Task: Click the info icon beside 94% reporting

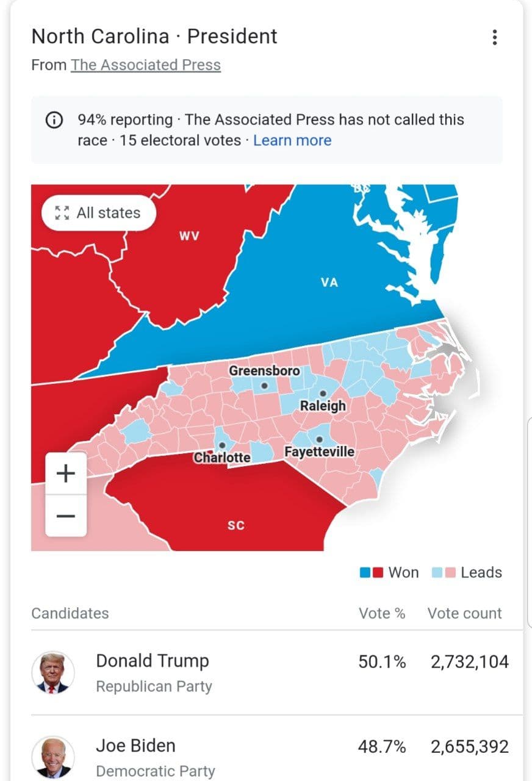Action: coord(54,120)
